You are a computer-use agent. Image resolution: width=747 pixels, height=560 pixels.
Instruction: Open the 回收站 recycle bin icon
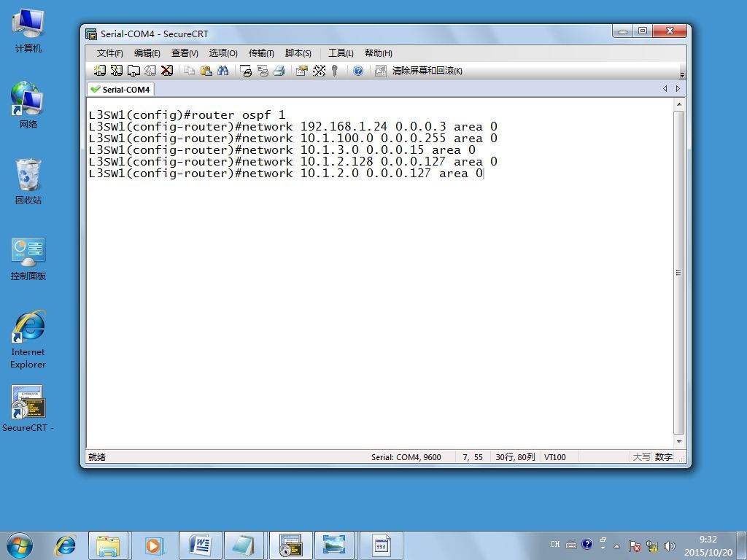28,182
